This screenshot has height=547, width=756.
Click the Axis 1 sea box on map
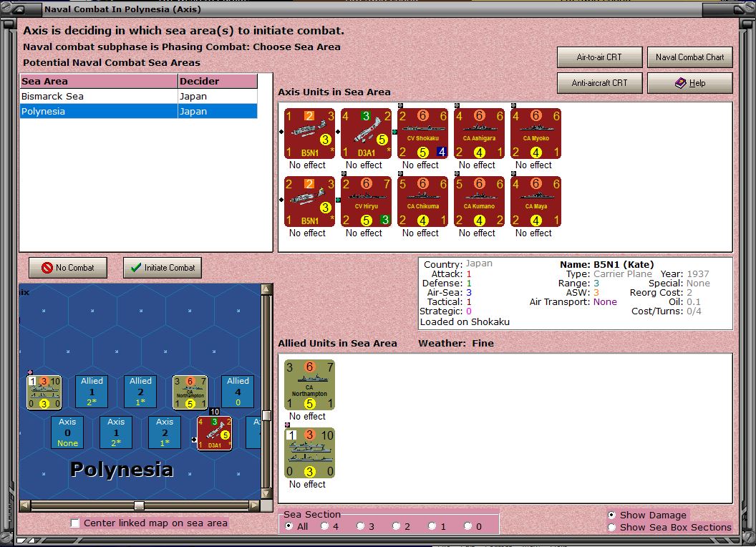[116, 432]
